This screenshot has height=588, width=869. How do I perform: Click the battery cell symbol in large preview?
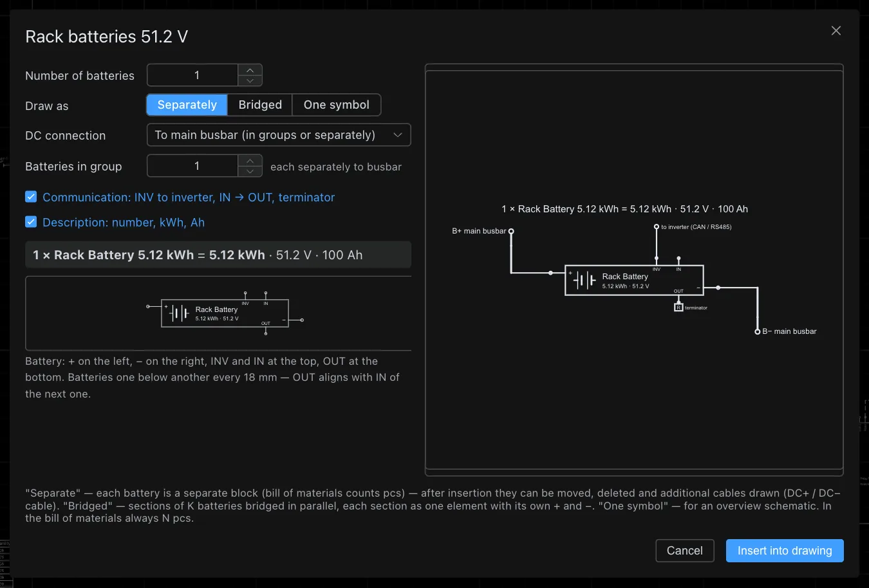(x=584, y=280)
